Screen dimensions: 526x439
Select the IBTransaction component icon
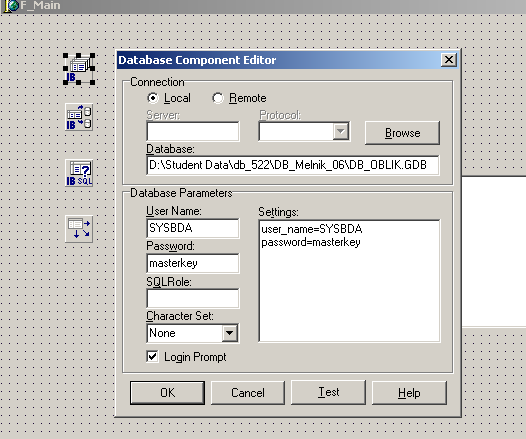[x=79, y=117]
